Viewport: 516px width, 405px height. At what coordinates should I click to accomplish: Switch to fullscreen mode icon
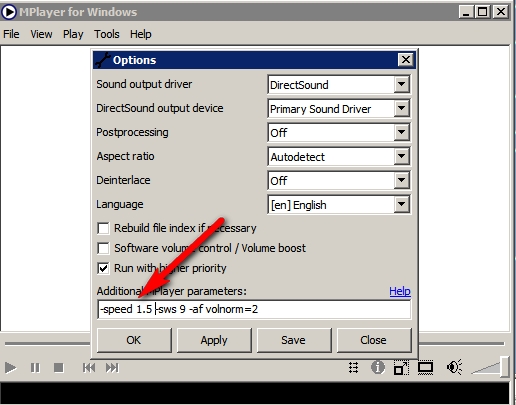(x=426, y=368)
